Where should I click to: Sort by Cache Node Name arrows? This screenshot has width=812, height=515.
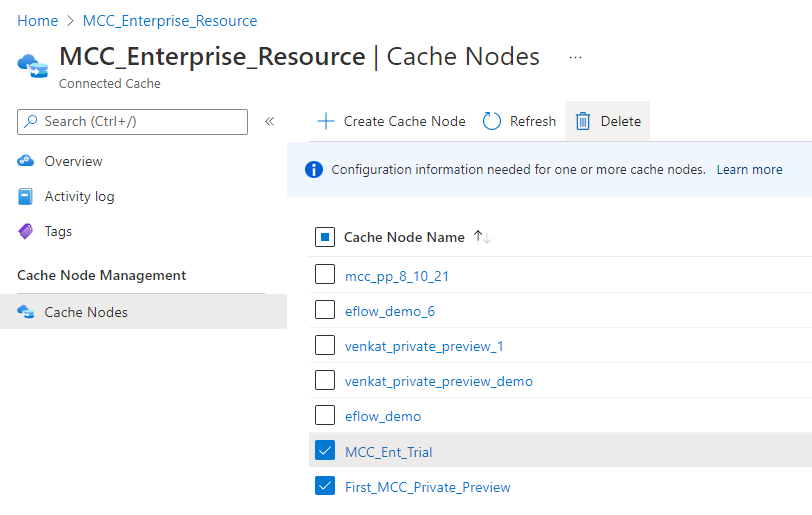[482, 237]
